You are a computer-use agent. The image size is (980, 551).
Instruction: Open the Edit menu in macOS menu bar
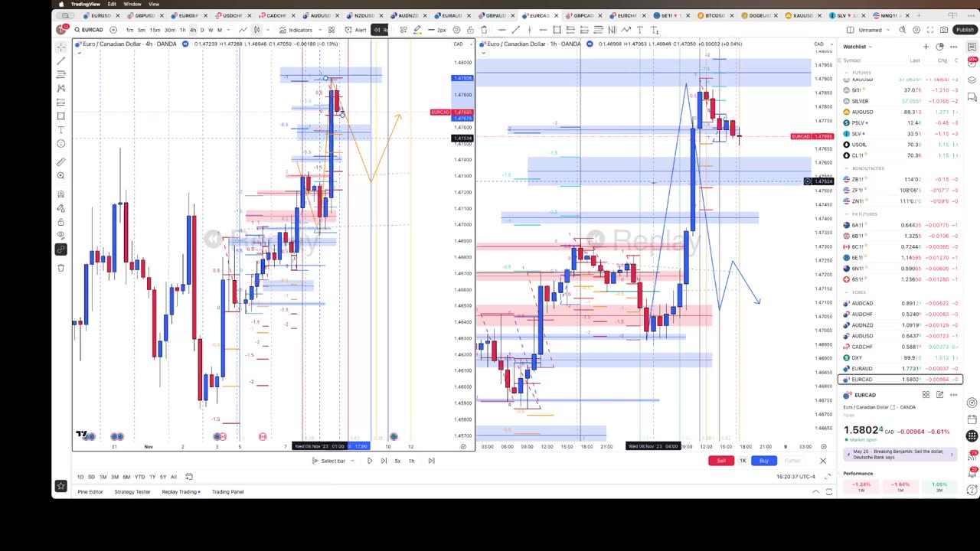coord(112,4)
